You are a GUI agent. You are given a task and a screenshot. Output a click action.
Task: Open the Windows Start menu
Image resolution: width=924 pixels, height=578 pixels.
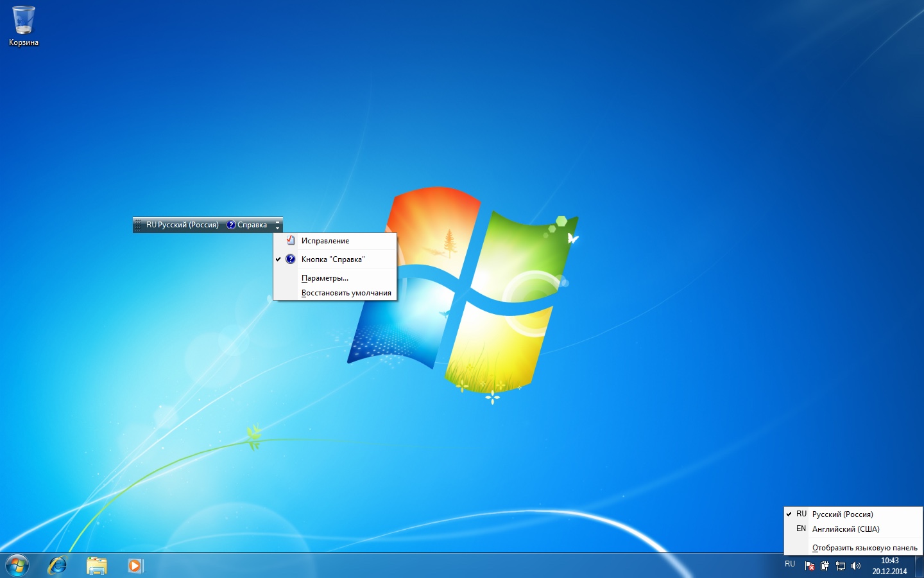17,566
